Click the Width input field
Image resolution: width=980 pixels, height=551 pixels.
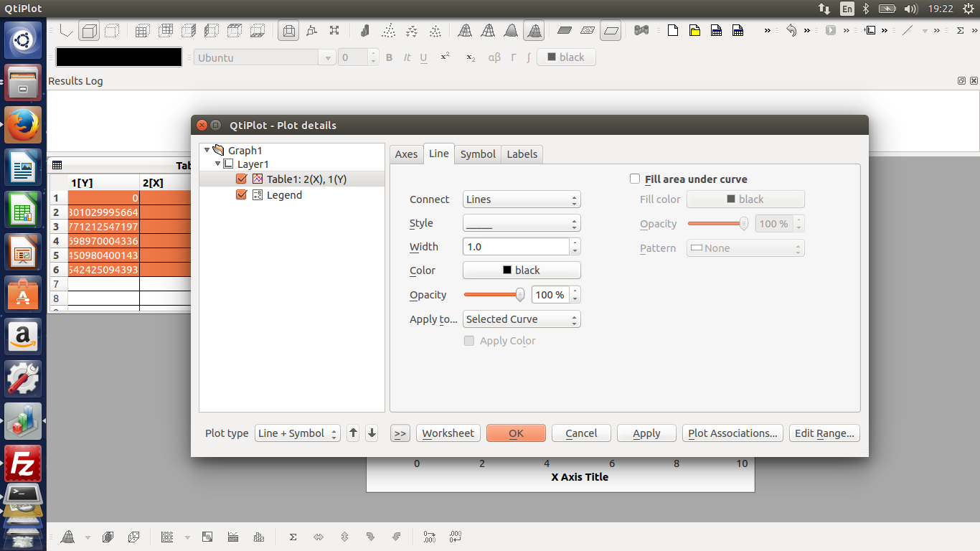pyautogui.click(x=516, y=247)
